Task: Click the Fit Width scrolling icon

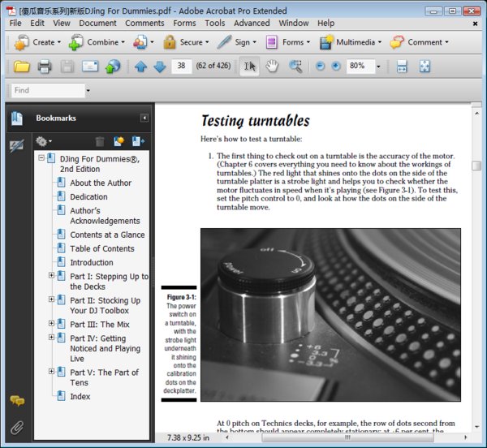Action: point(402,66)
